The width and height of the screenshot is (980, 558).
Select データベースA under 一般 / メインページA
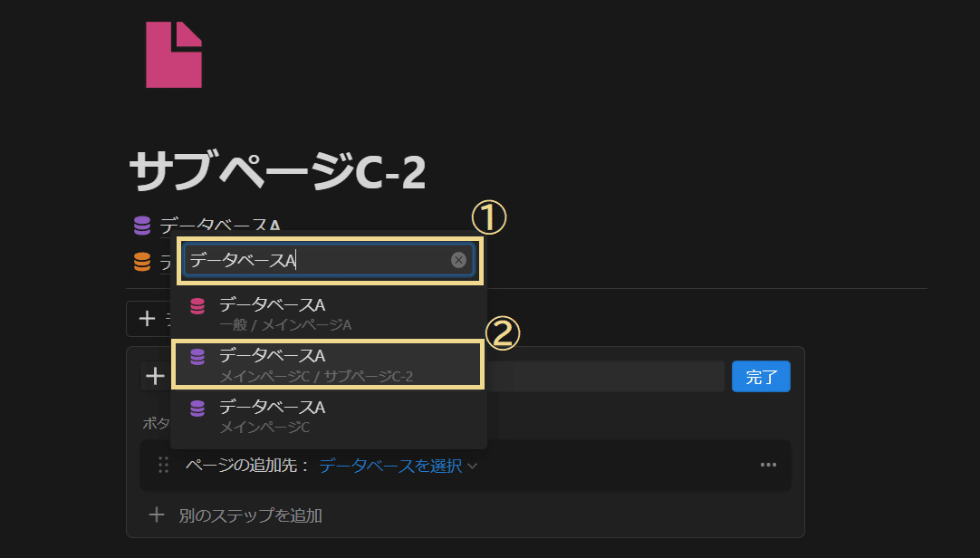(328, 313)
